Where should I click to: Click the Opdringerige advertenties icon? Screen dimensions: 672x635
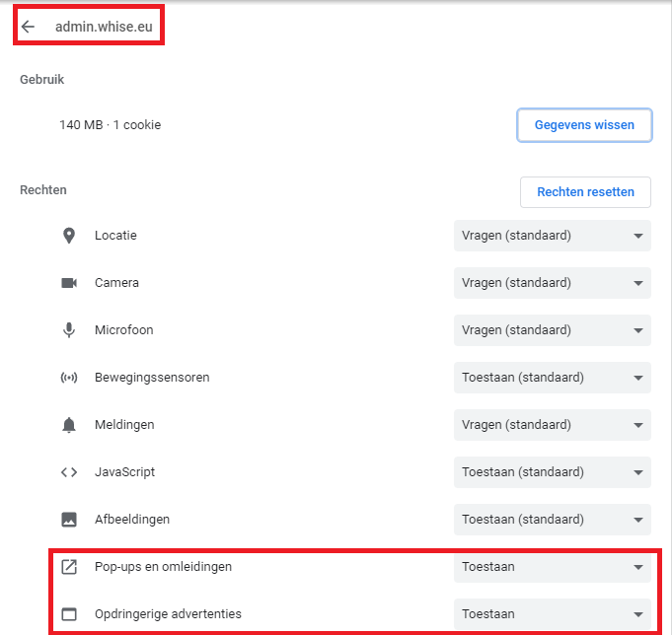(x=69, y=614)
